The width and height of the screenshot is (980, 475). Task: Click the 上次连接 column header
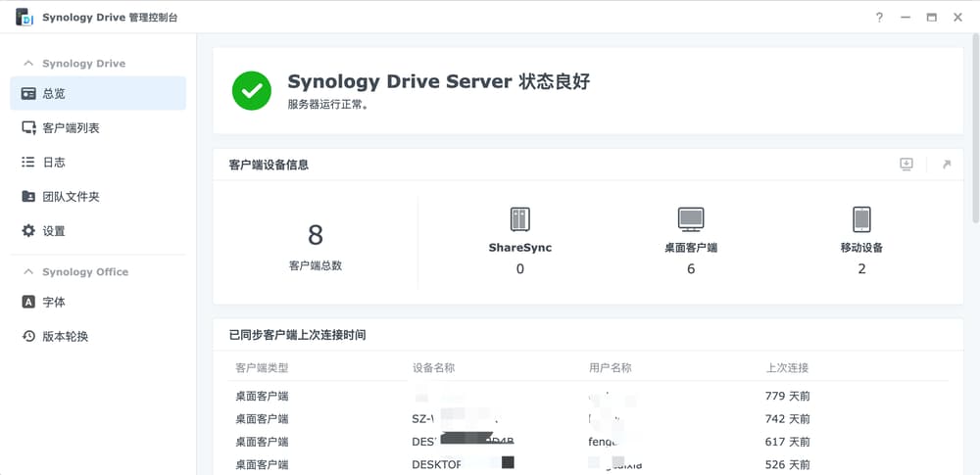pyautogui.click(x=787, y=368)
